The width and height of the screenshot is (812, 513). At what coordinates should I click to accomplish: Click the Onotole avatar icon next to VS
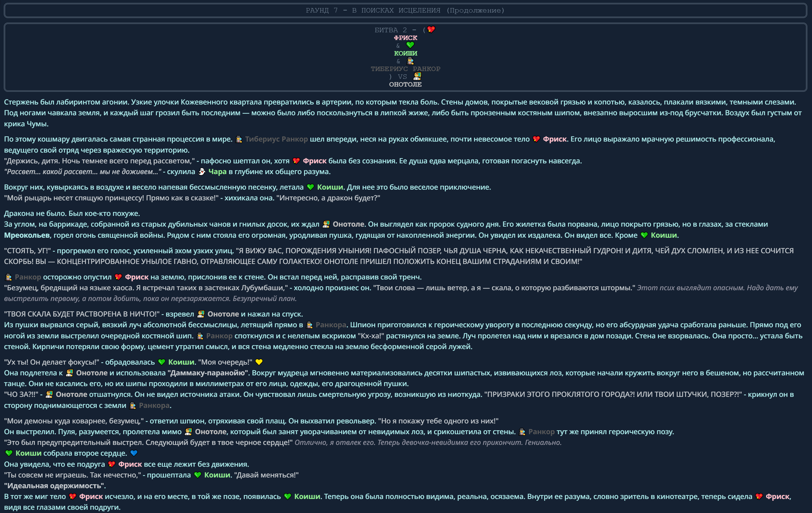417,76
